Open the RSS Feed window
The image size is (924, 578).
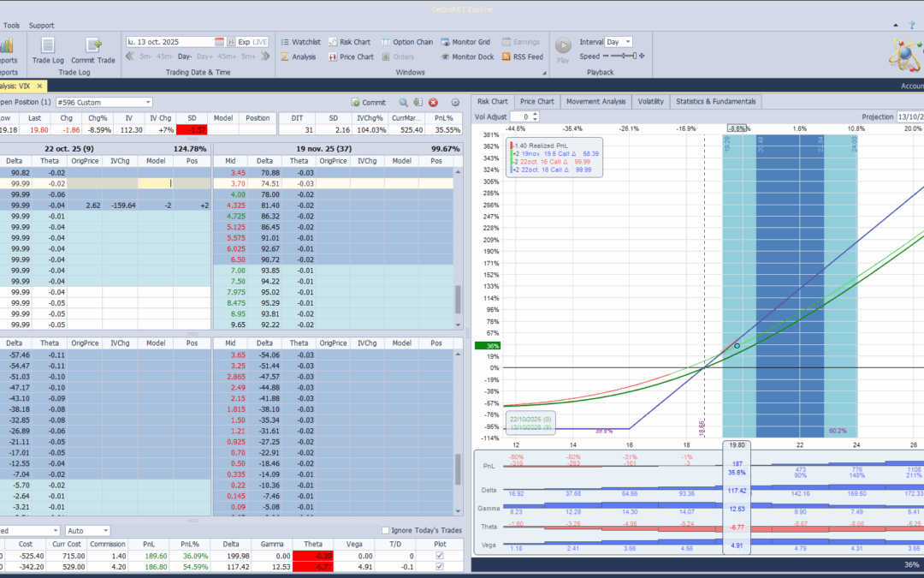[523, 57]
